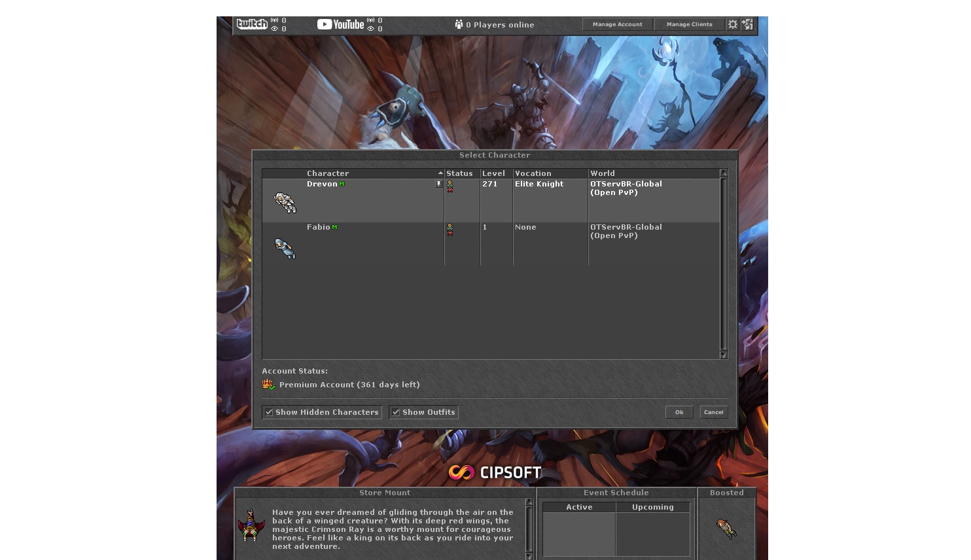This screenshot has height=560, width=971.
Task: Toggle Show Outfits checkbox
Action: click(396, 412)
